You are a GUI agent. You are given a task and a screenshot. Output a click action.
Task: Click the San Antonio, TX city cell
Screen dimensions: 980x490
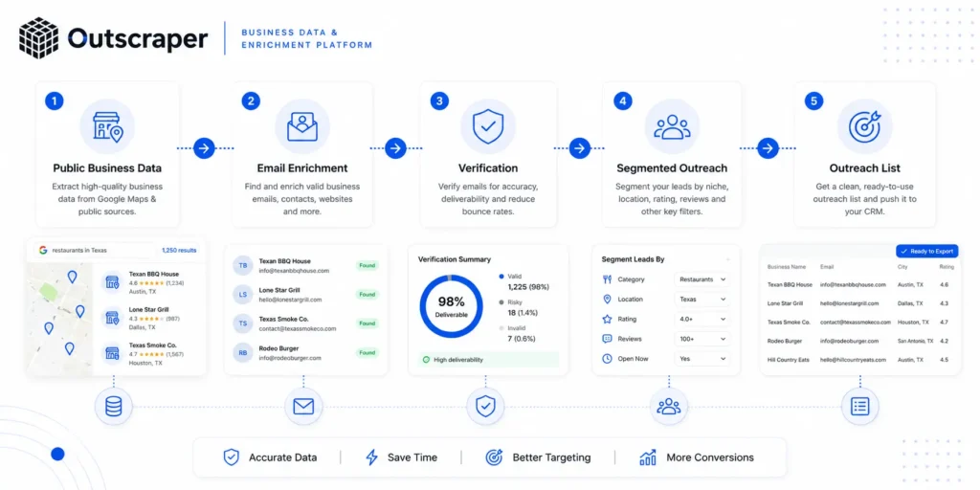click(x=916, y=342)
